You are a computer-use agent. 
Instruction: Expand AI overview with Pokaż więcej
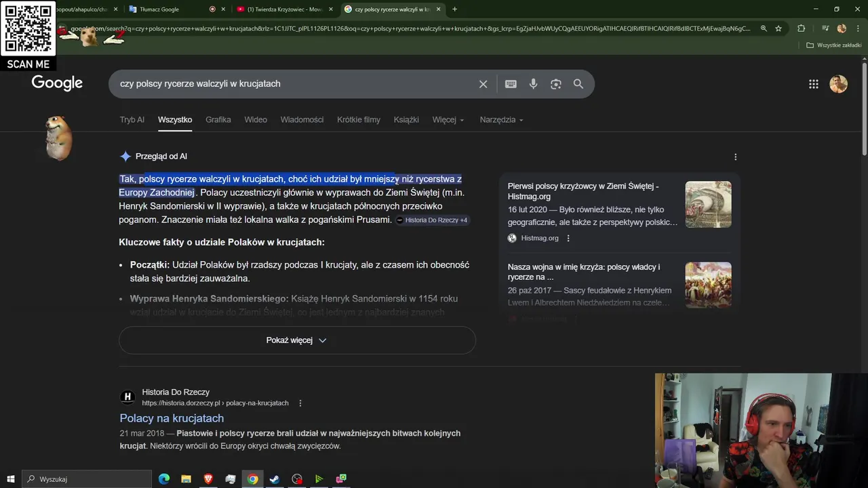pyautogui.click(x=297, y=340)
